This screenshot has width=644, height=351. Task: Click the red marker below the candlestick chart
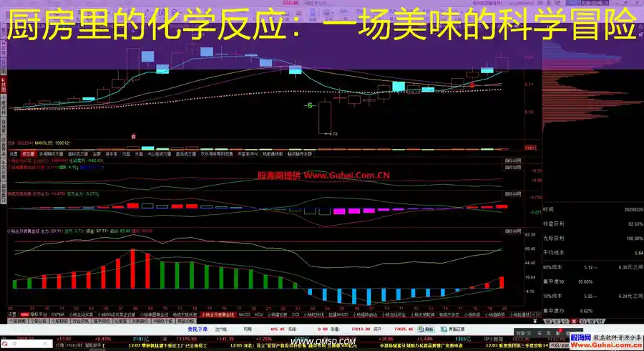(x=133, y=136)
